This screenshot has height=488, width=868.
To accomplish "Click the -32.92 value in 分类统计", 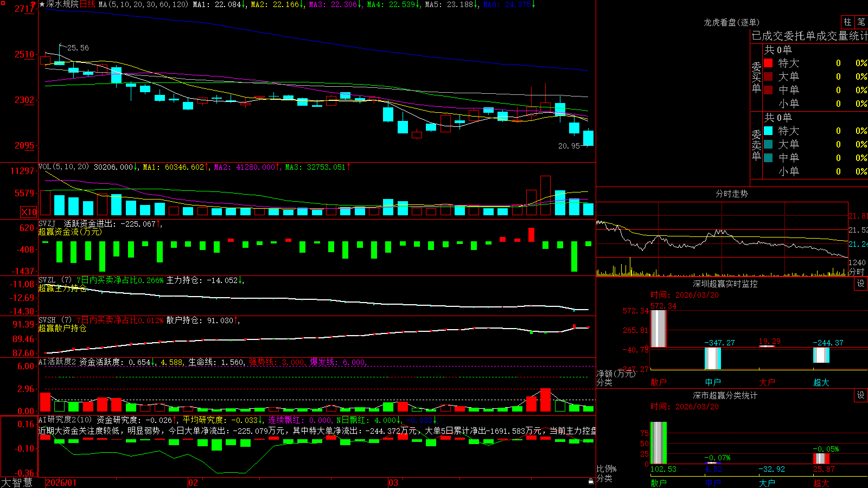I will tap(772, 469).
